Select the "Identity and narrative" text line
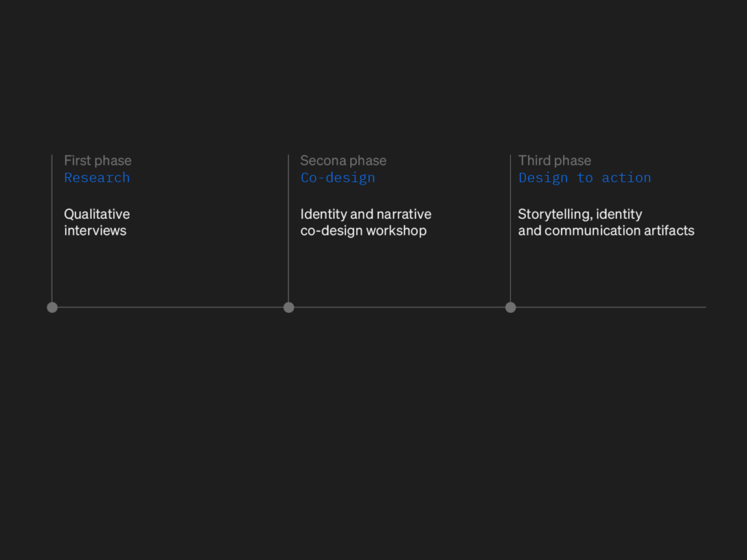 tap(365, 214)
